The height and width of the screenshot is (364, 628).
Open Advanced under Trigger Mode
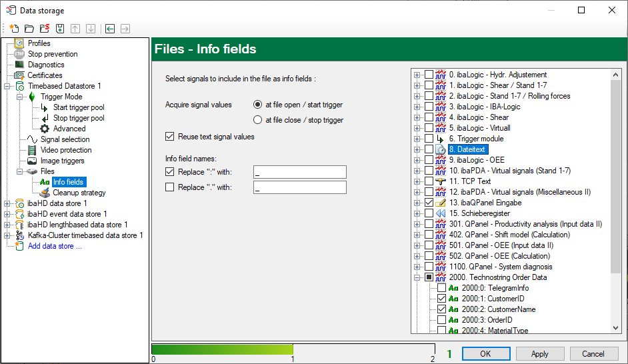[69, 129]
